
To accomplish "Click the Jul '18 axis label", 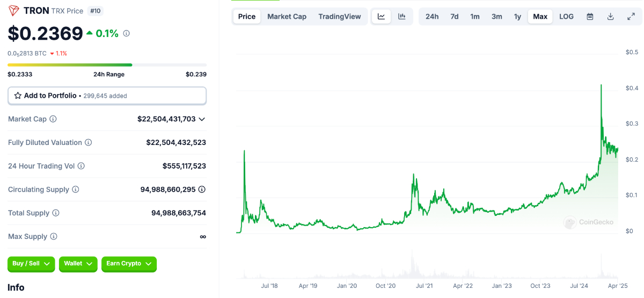I will point(269,286).
